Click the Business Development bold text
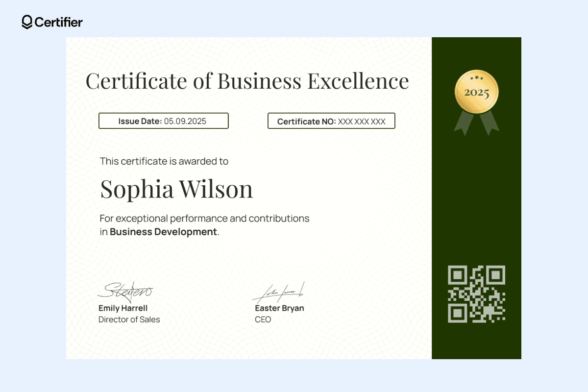The image size is (588, 392). [162, 232]
